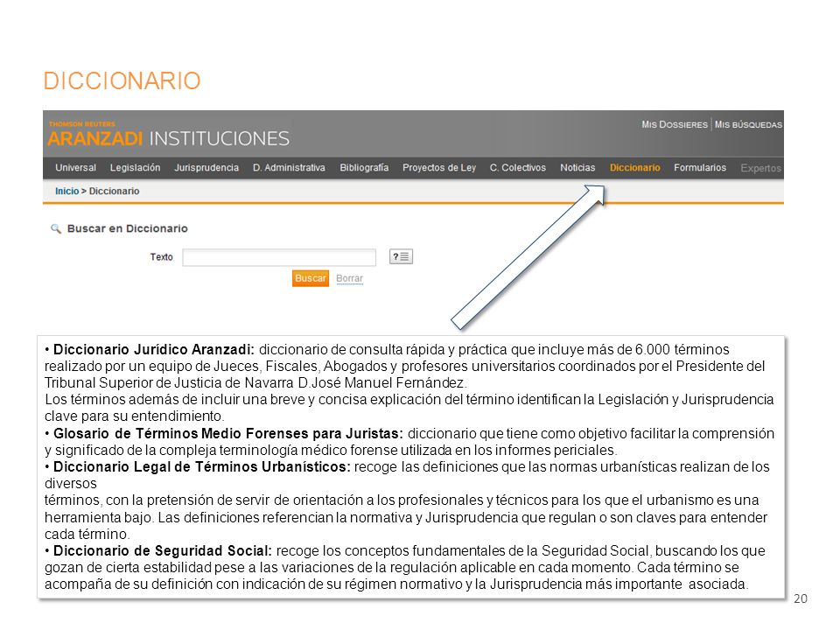Go to Mis Dossieres

tap(675, 124)
